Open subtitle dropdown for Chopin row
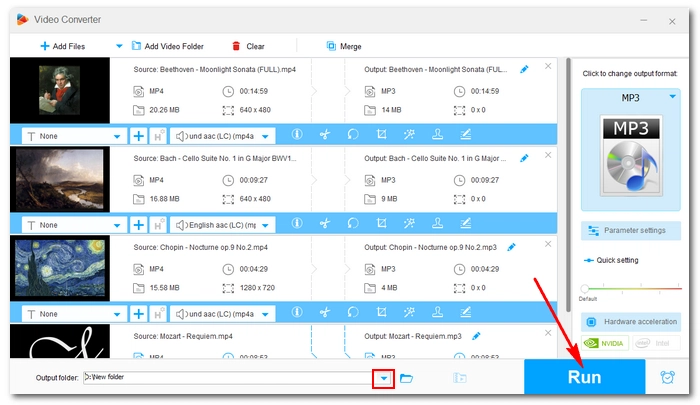Screen dimensions: 700x405 [74, 313]
